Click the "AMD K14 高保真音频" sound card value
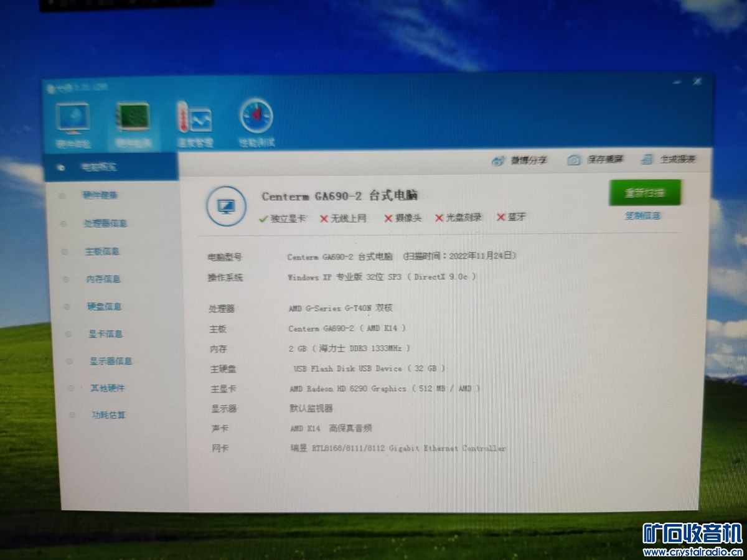Image resolution: width=747 pixels, height=560 pixels. 331,428
